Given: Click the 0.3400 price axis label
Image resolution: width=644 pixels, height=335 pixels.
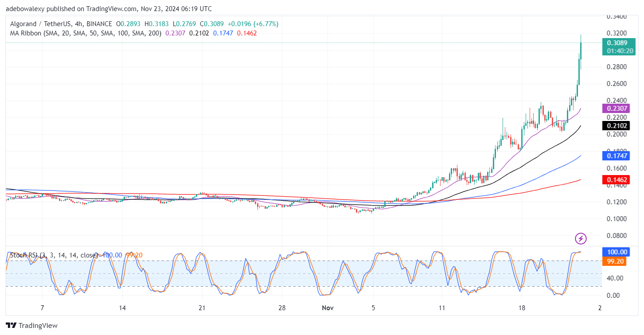Looking at the screenshot, I should pyautogui.click(x=617, y=16).
